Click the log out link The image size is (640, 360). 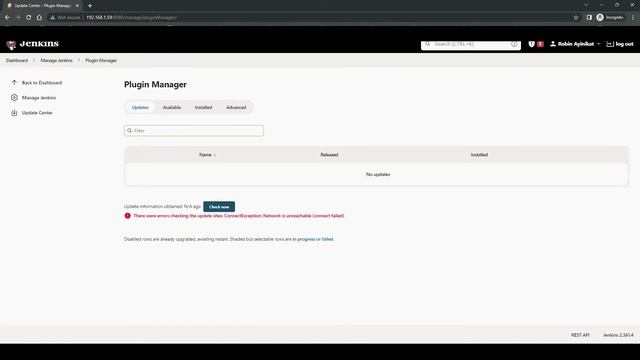[x=620, y=44]
